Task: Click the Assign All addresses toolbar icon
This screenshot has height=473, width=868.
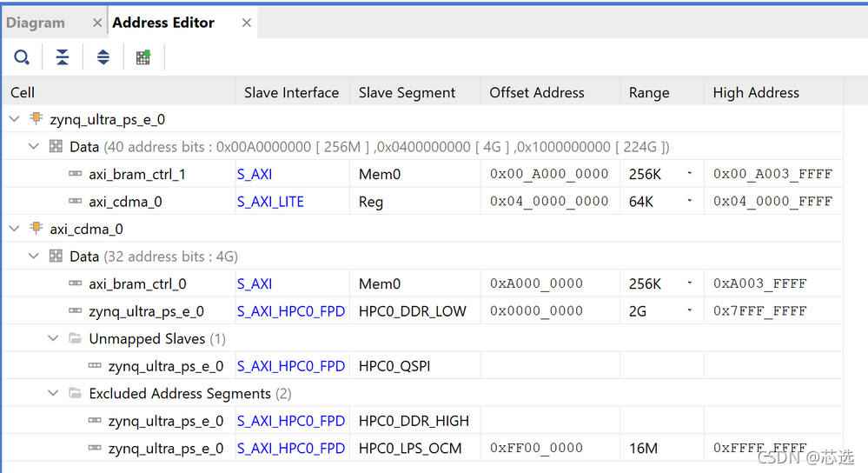Action: 143,57
